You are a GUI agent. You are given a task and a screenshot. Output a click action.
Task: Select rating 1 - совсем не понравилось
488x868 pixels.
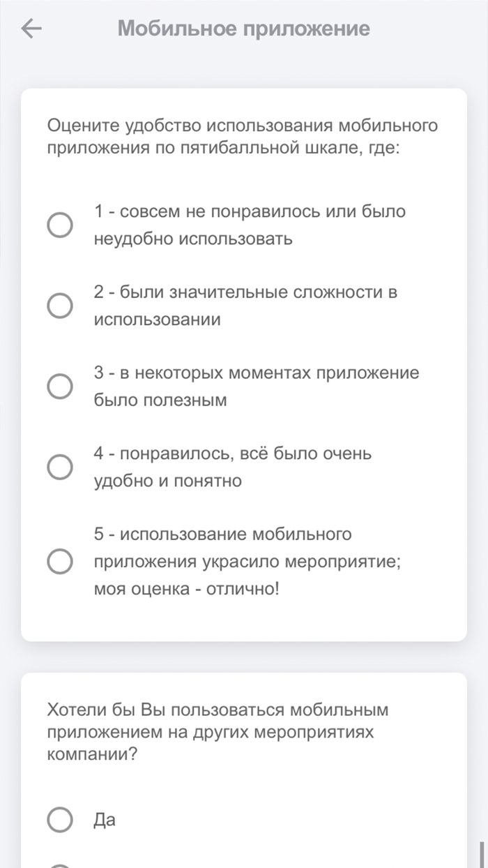[61, 225]
